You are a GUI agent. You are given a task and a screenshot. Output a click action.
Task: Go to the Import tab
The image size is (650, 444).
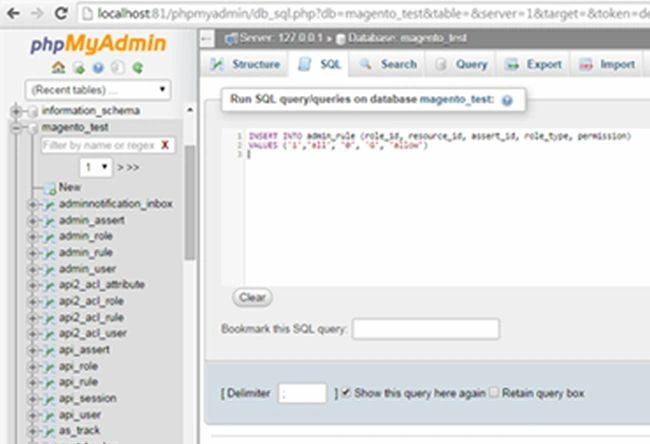pyautogui.click(x=607, y=64)
